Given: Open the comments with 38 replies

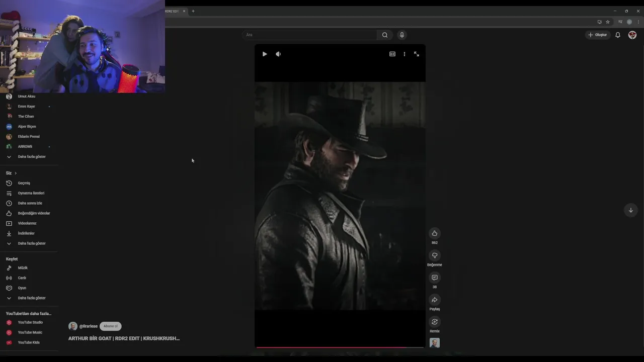Looking at the screenshot, I should pyautogui.click(x=435, y=278).
